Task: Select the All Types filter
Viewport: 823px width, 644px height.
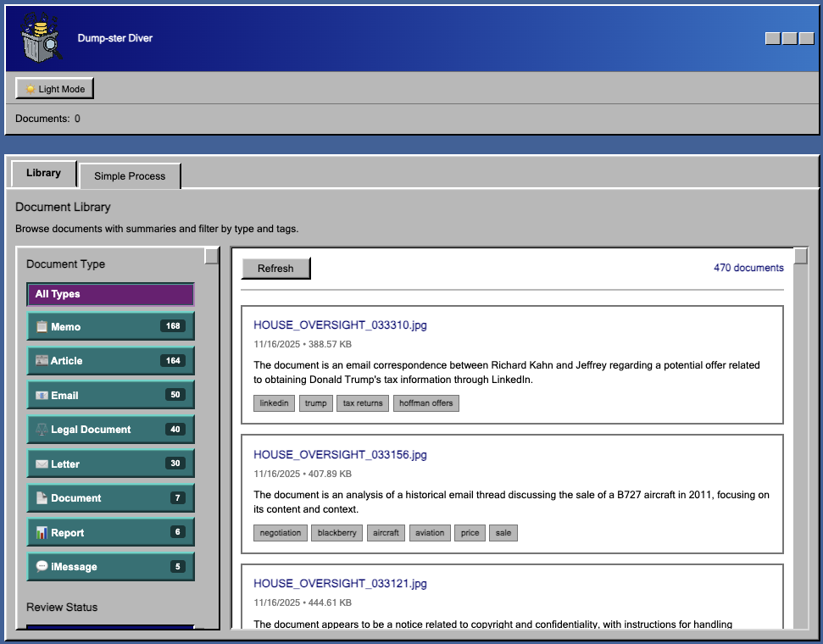Action: [x=110, y=294]
